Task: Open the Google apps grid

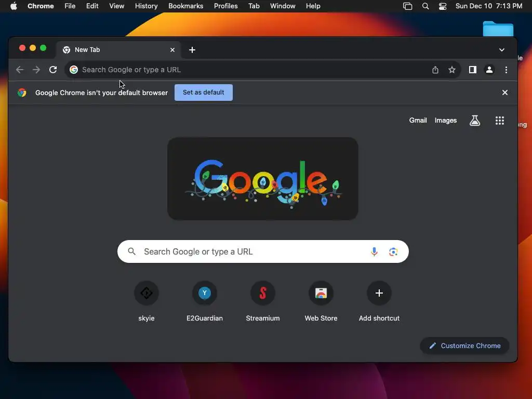Action: [x=500, y=121]
